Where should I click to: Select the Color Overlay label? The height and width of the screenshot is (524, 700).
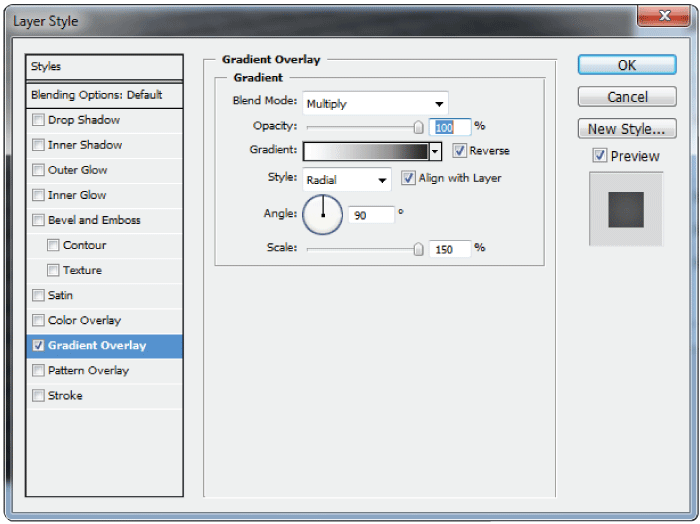[x=84, y=320]
